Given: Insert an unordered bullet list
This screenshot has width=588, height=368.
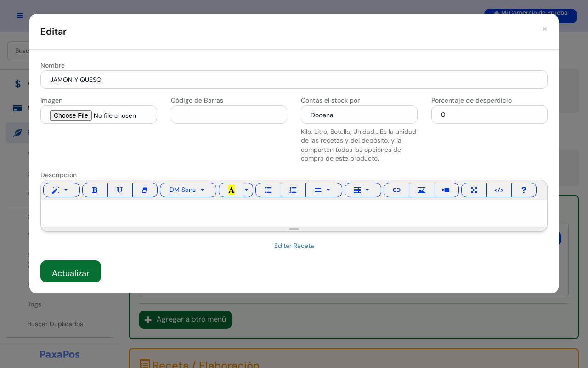Looking at the screenshot, I should click(x=268, y=190).
